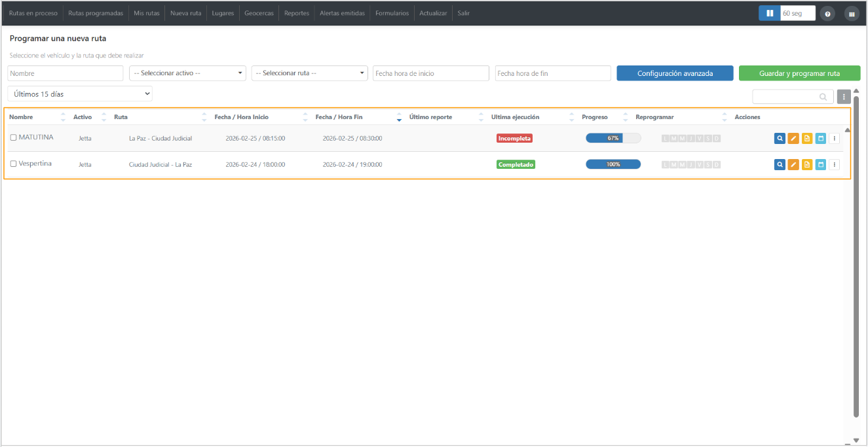Sort by the Activo column arrows
This screenshot has height=447, width=868.
(x=104, y=117)
